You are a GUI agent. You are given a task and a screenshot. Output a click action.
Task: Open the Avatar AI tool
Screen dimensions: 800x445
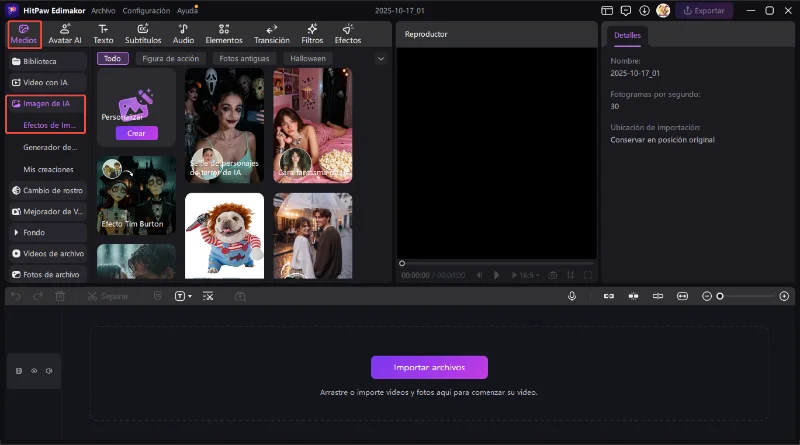[x=65, y=33]
